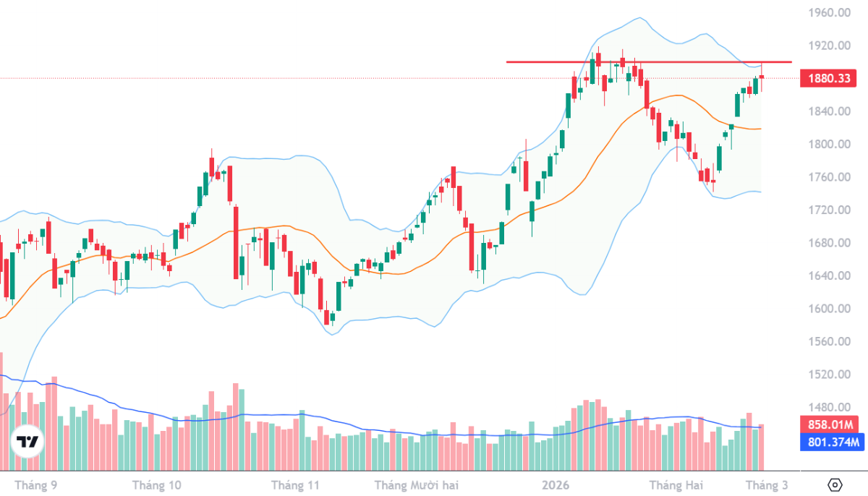Click the TradingView logo icon
The width and height of the screenshot is (868, 496).
coord(27,442)
